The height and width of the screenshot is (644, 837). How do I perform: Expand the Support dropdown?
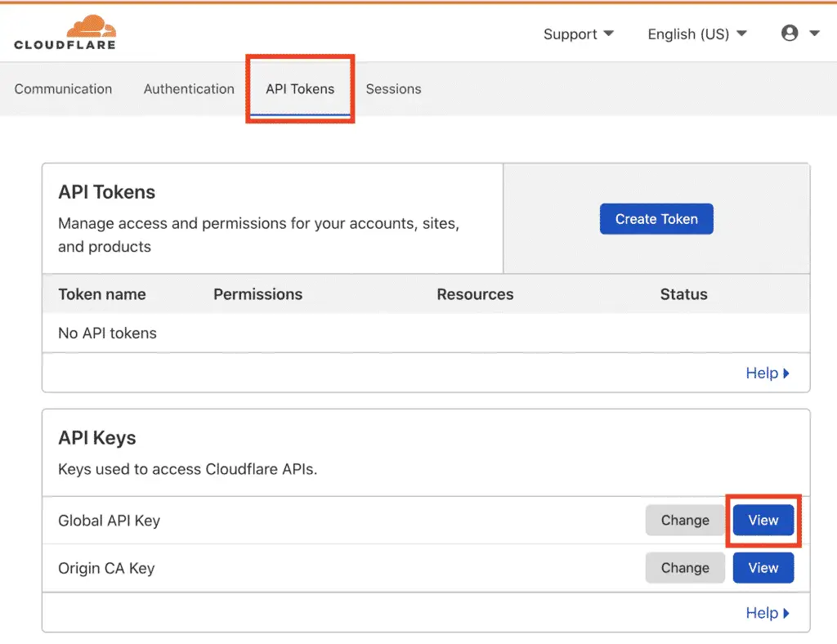coord(579,34)
